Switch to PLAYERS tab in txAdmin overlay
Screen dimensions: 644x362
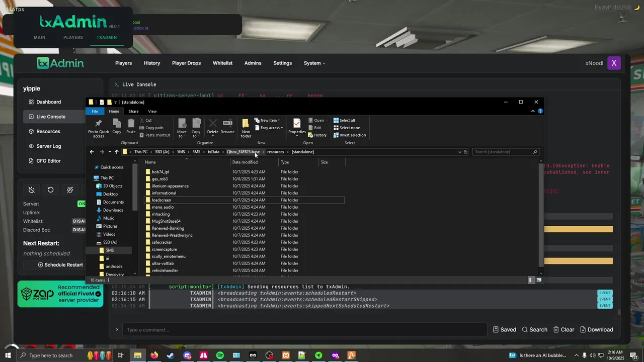(73, 38)
